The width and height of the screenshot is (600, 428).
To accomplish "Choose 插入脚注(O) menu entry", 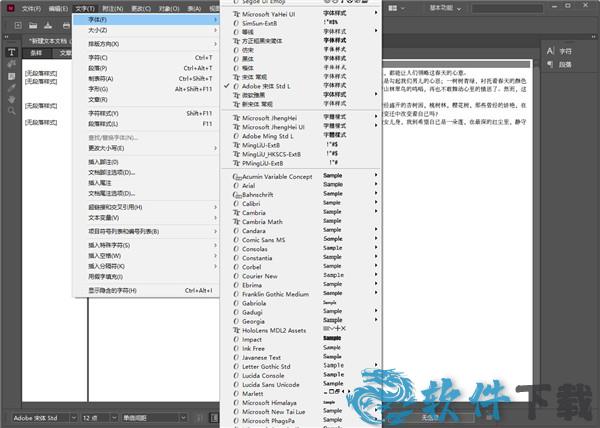I will [x=146, y=162].
